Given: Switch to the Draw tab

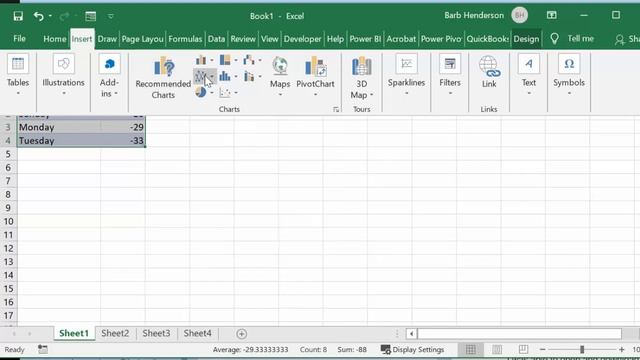Looking at the screenshot, I should click(x=107, y=39).
